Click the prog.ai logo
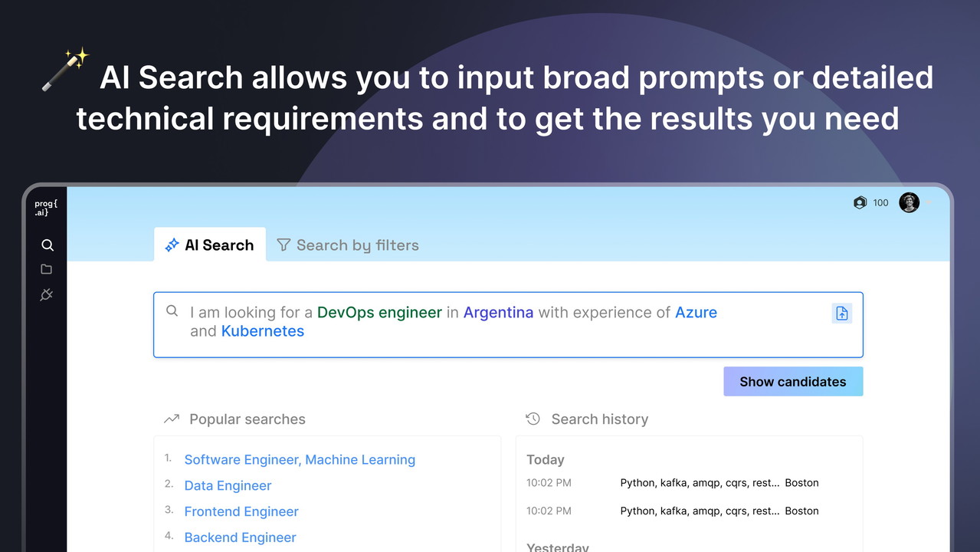This screenshot has width=980, height=552. pos(45,209)
